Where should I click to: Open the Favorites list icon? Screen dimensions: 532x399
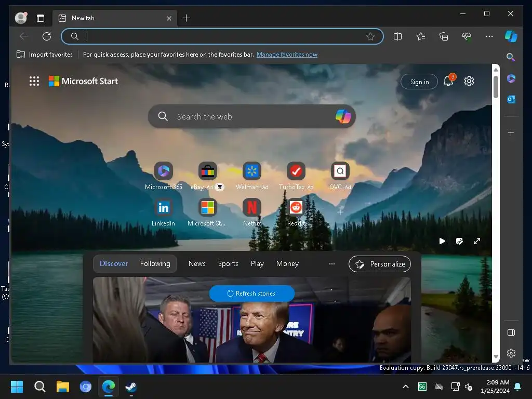pos(421,36)
